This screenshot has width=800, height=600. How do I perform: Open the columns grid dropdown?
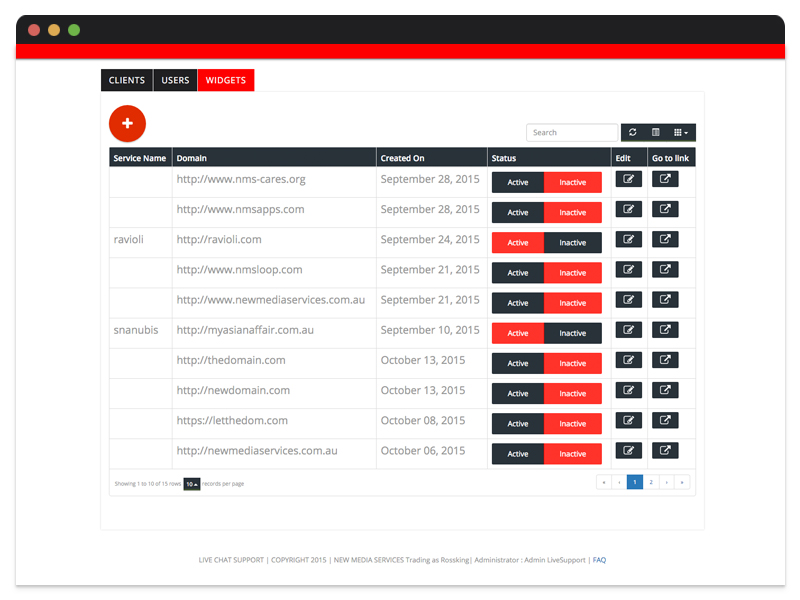point(681,132)
